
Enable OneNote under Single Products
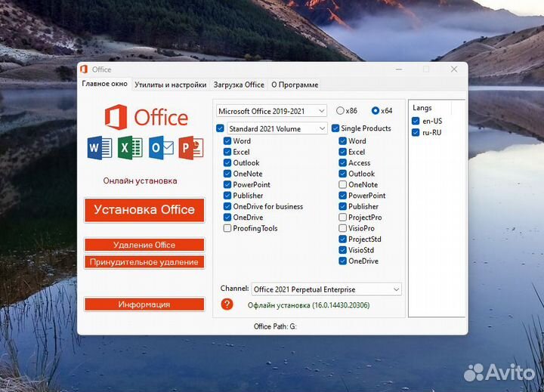pos(342,184)
